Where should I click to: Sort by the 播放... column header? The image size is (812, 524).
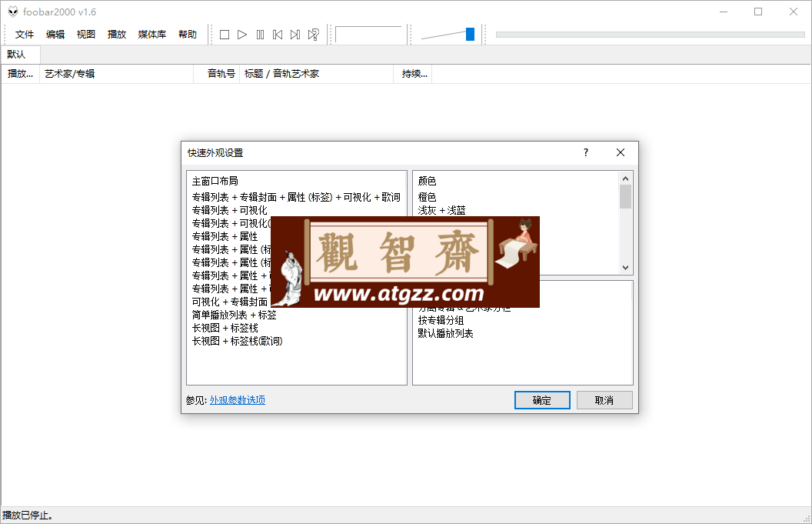coord(20,74)
